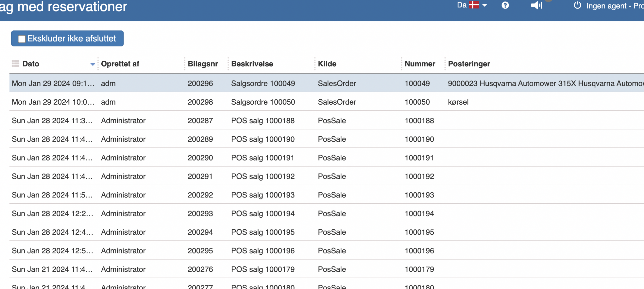This screenshot has width=644, height=289.
Task: Click Nummer cell 100050
Action: [x=417, y=102]
